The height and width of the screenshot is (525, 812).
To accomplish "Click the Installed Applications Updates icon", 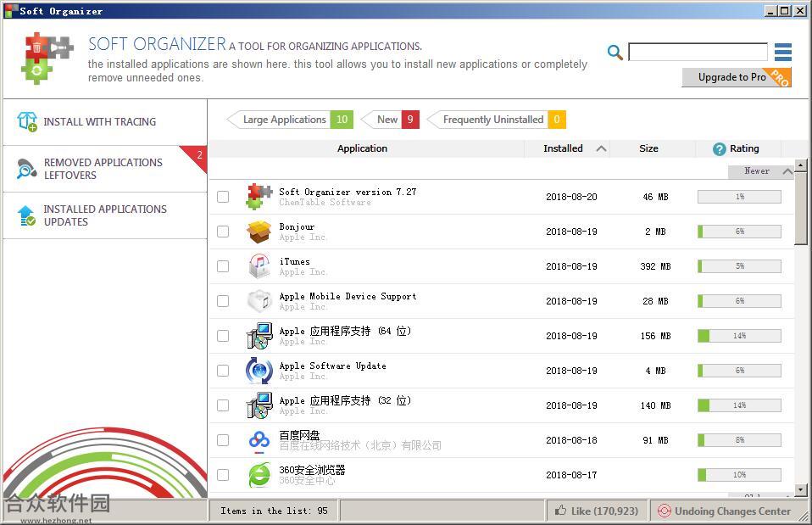I will (26, 215).
